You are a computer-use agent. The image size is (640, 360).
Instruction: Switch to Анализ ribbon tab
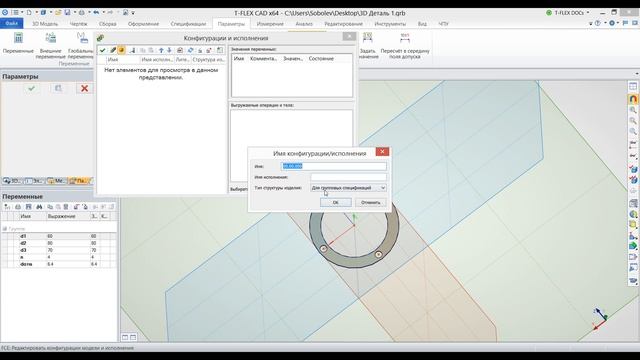pyautogui.click(x=304, y=24)
